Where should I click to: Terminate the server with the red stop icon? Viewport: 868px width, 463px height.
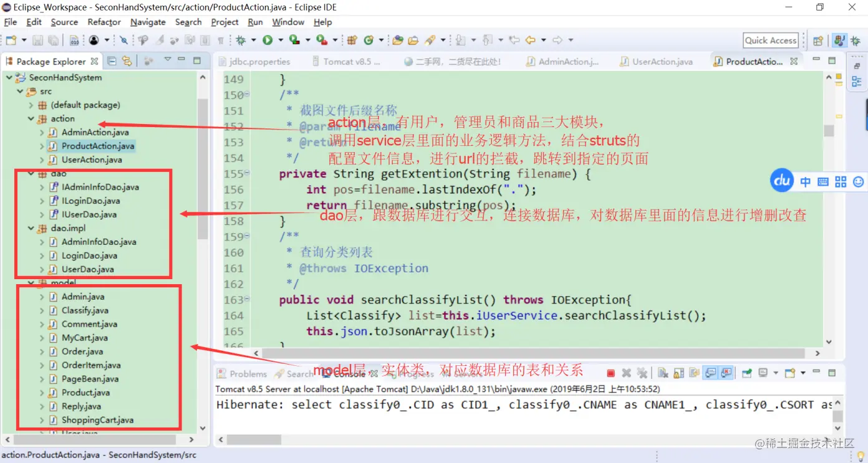coord(611,373)
